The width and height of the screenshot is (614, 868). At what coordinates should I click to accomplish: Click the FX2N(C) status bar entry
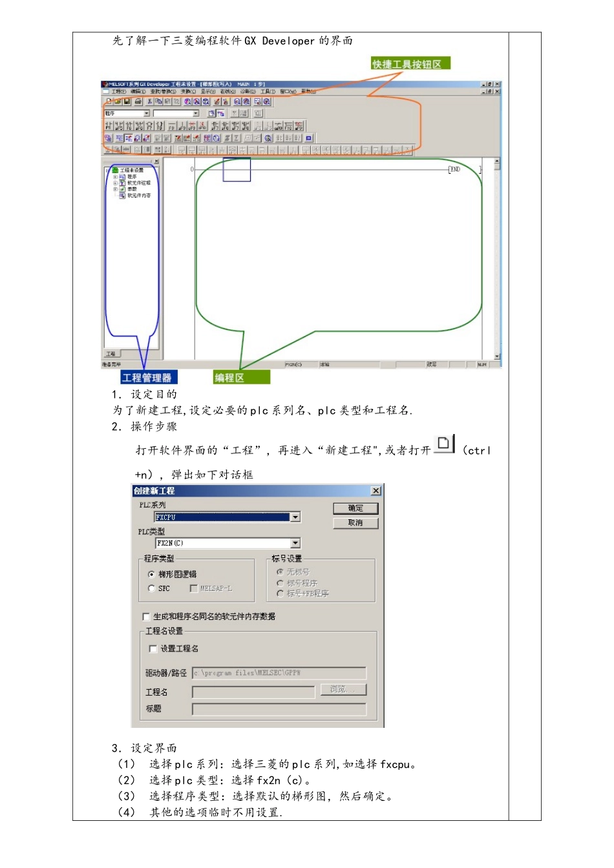294,365
